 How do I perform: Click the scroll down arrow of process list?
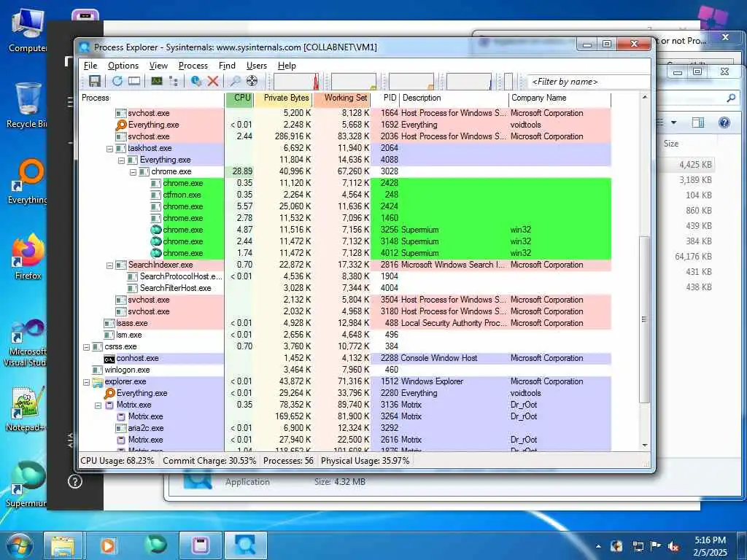click(645, 446)
